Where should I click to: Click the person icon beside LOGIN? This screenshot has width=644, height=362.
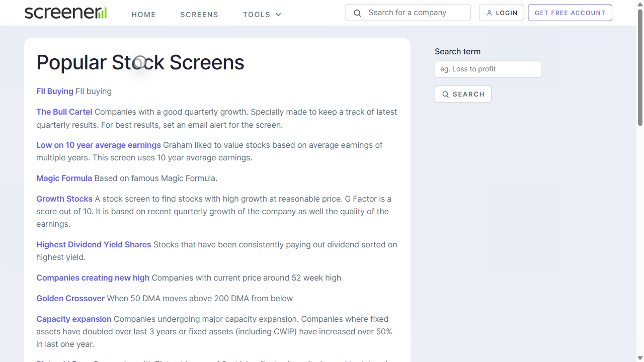click(489, 13)
